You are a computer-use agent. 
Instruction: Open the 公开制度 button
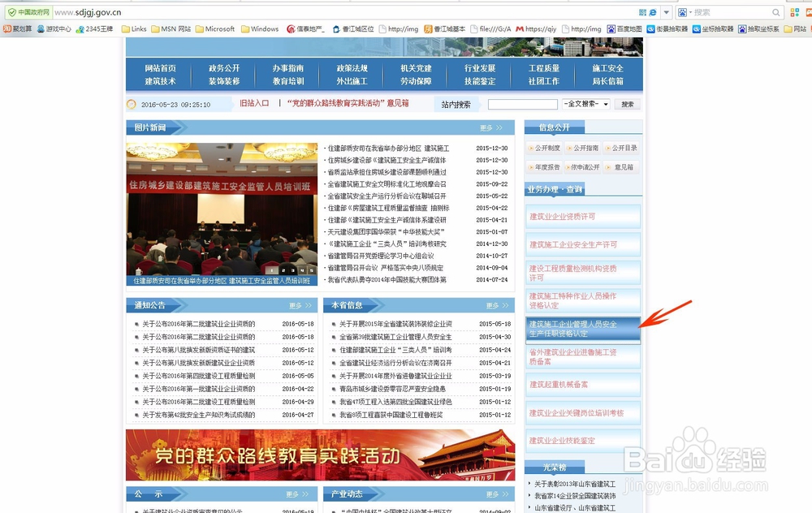(544, 148)
